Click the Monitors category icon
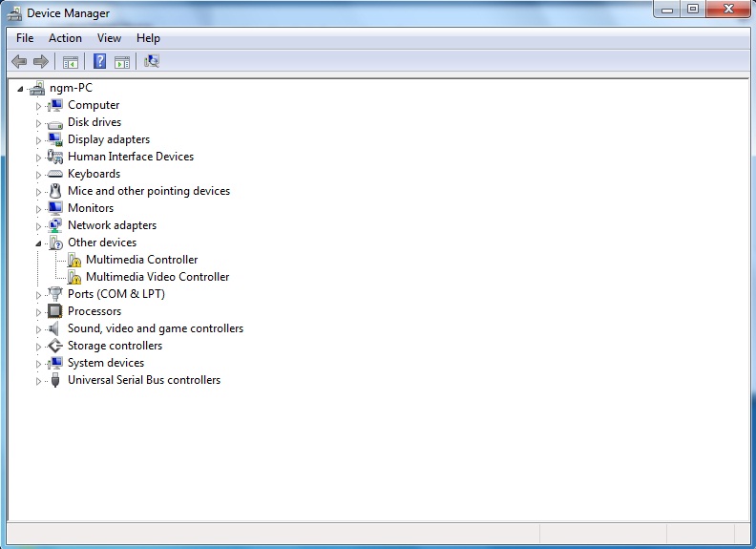Image resolution: width=756 pixels, height=549 pixels. pyautogui.click(x=55, y=208)
